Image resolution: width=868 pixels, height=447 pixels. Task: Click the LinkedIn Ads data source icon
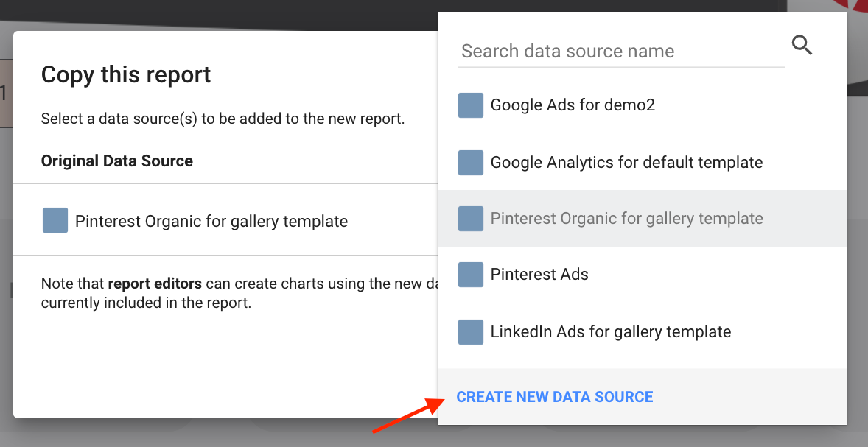coord(471,331)
